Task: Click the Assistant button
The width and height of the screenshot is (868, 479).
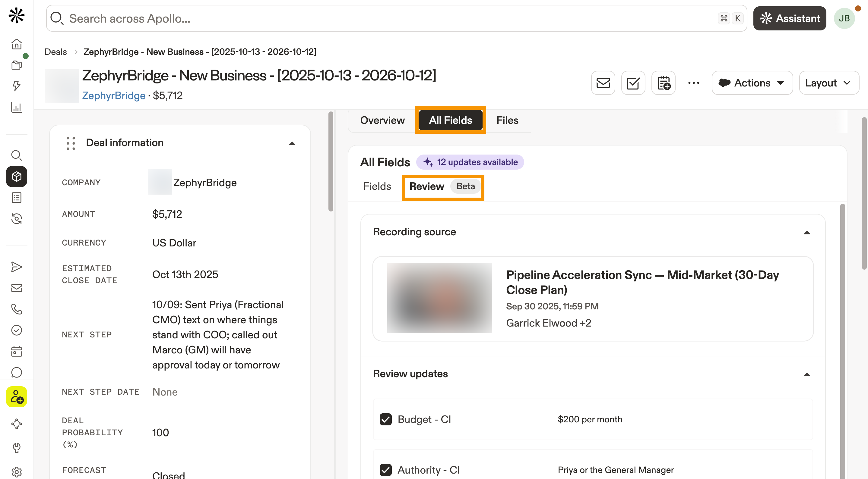Action: 790,18
